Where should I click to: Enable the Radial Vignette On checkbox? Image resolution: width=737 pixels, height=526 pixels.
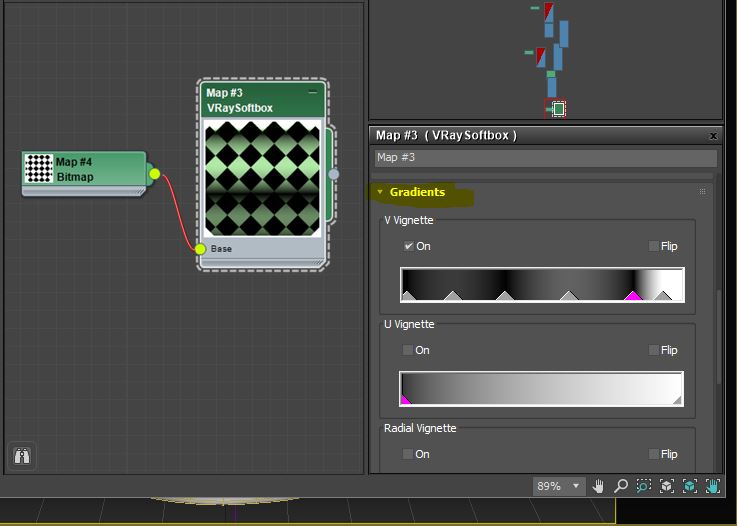point(408,454)
